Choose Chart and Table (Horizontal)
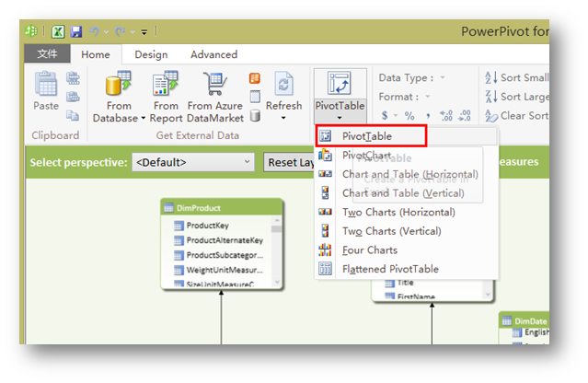The image size is (588, 383). point(407,174)
